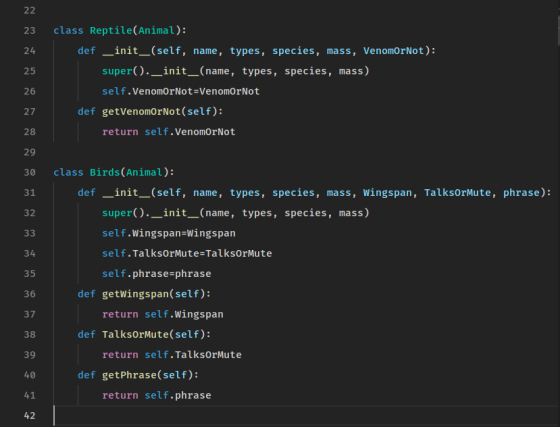The width and height of the screenshot is (560, 427).
Task: Click the class name Reptile
Action: pos(111,31)
